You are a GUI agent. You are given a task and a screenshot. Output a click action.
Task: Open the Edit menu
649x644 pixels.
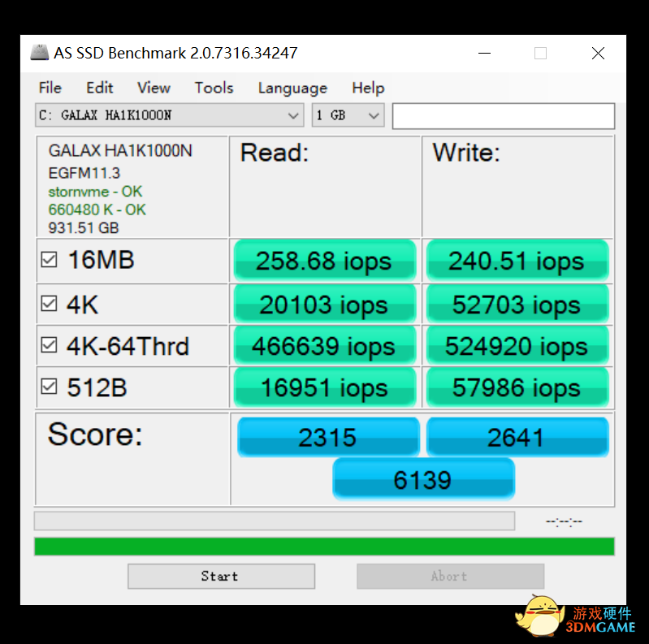[99, 88]
